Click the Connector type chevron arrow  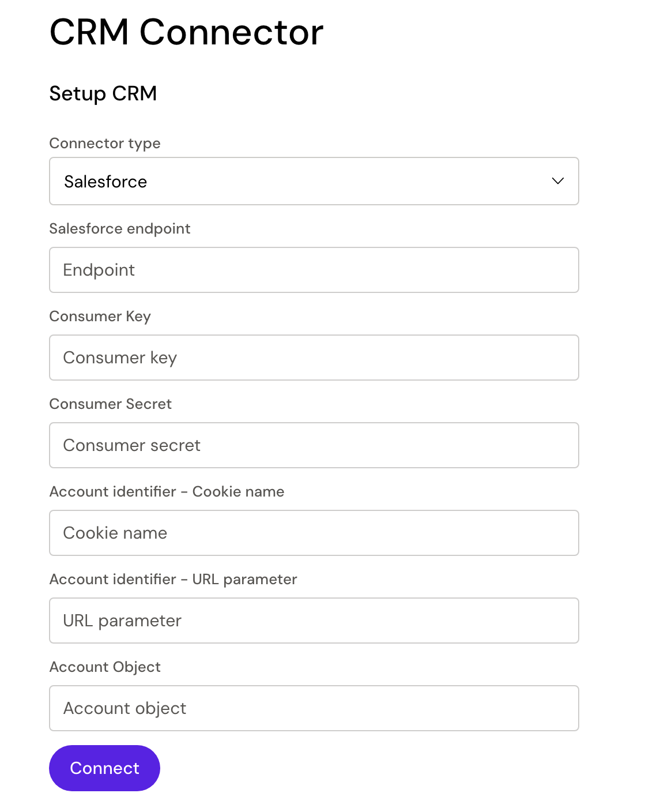557,181
